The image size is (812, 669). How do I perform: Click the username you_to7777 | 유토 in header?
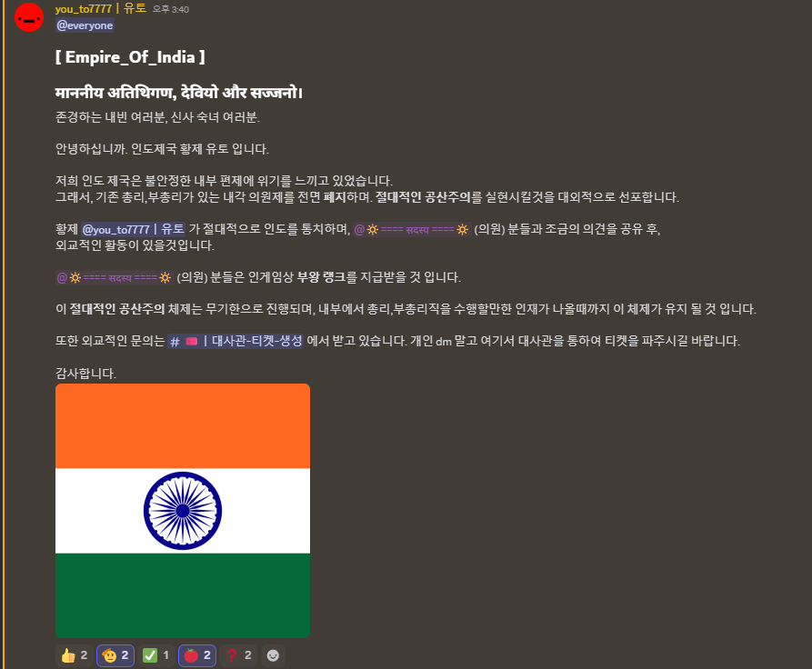tap(100, 9)
